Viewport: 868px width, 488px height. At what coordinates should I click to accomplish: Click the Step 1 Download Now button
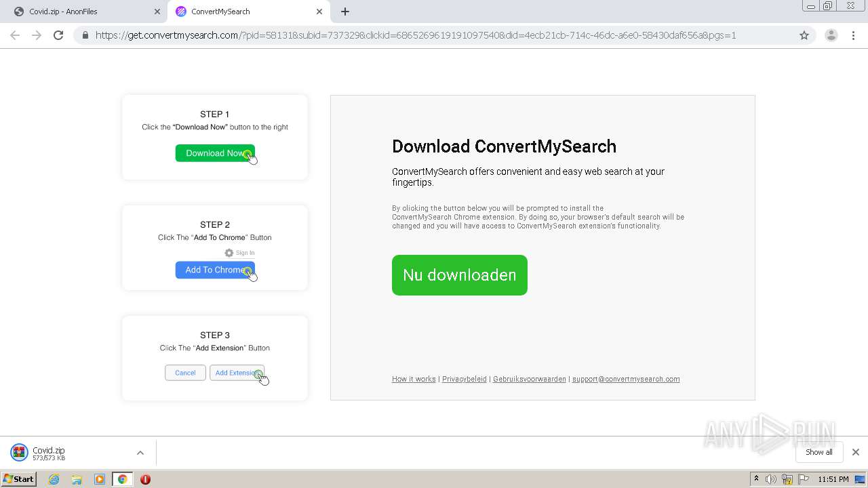point(215,153)
